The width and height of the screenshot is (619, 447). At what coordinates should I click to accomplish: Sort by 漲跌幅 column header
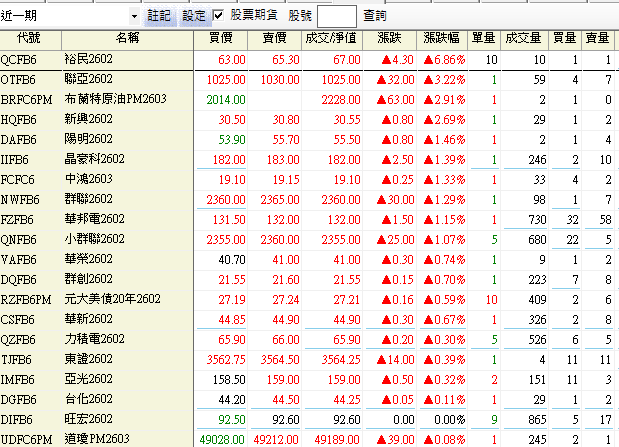coord(442,38)
